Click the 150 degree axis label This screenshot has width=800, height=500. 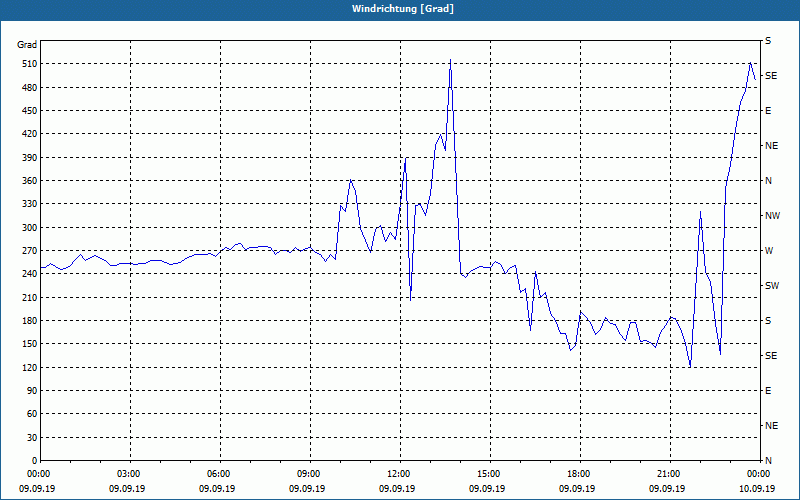[30, 344]
